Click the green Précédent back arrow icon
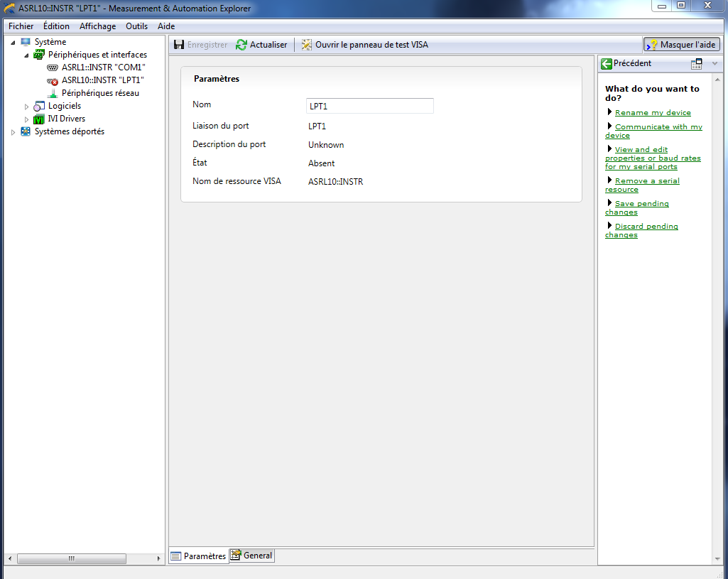This screenshot has width=728, height=579. (x=606, y=64)
